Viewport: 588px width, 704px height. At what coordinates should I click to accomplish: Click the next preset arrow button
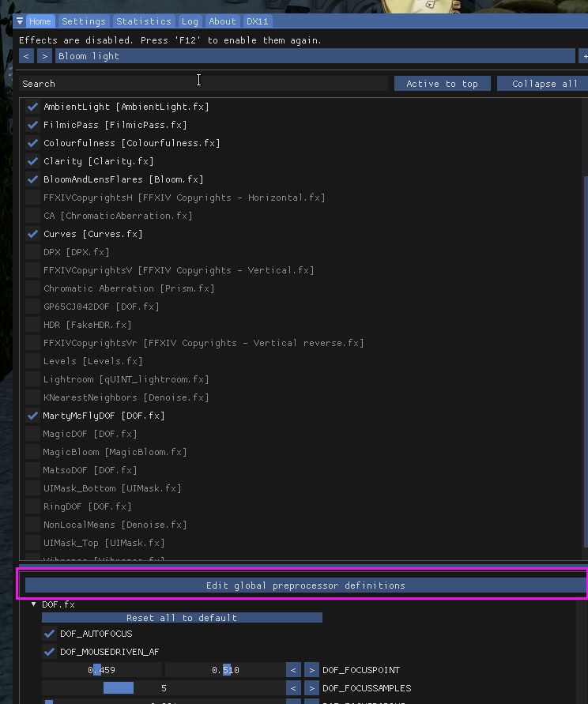(44, 56)
